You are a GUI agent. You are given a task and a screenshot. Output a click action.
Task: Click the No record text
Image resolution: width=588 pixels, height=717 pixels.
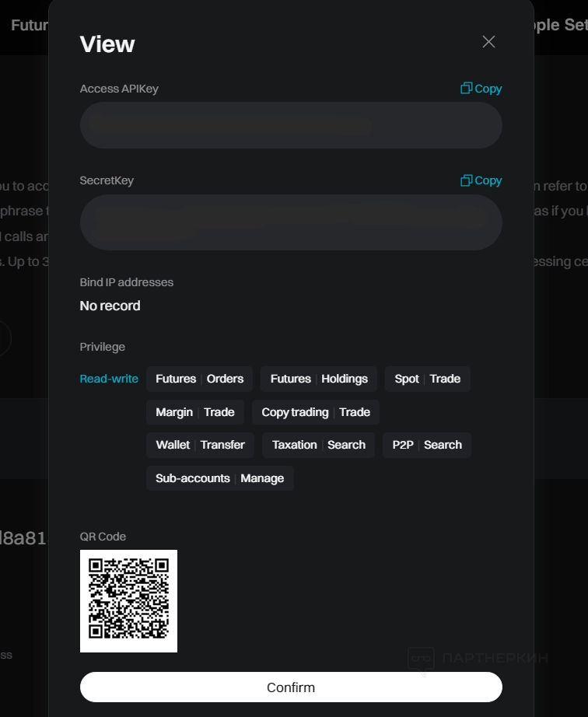click(x=110, y=306)
